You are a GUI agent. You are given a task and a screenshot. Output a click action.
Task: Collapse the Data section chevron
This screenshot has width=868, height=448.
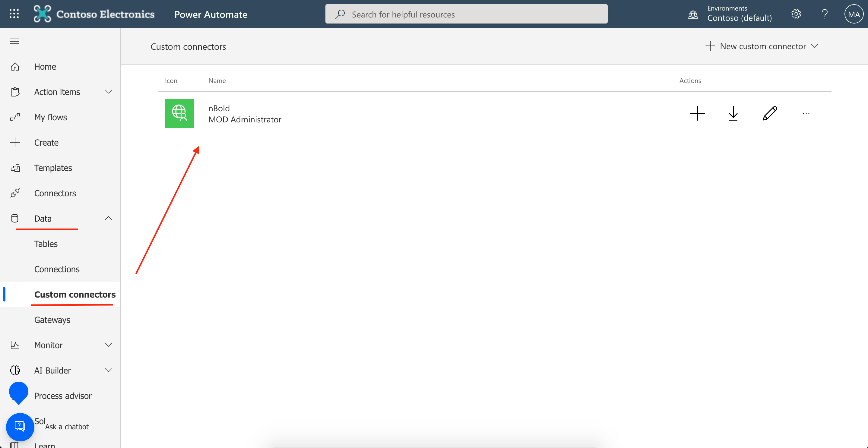click(x=108, y=218)
